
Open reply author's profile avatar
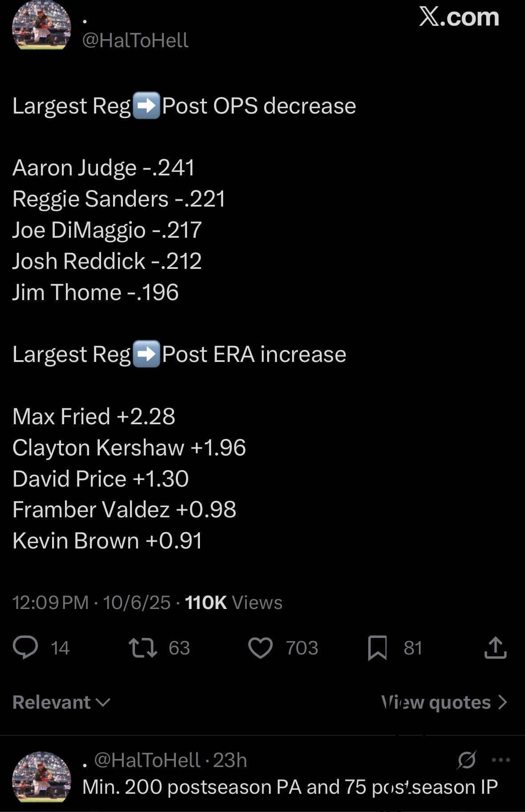click(41, 777)
